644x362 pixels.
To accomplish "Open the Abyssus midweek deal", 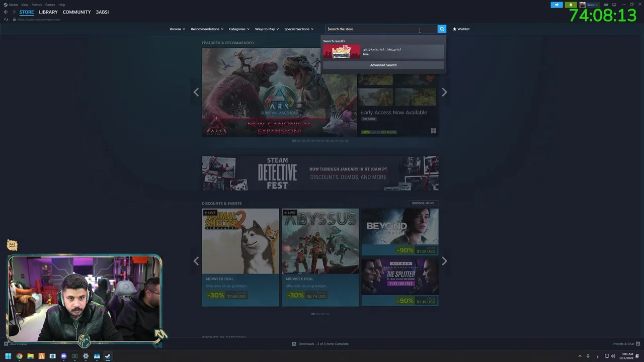I will (x=320, y=257).
